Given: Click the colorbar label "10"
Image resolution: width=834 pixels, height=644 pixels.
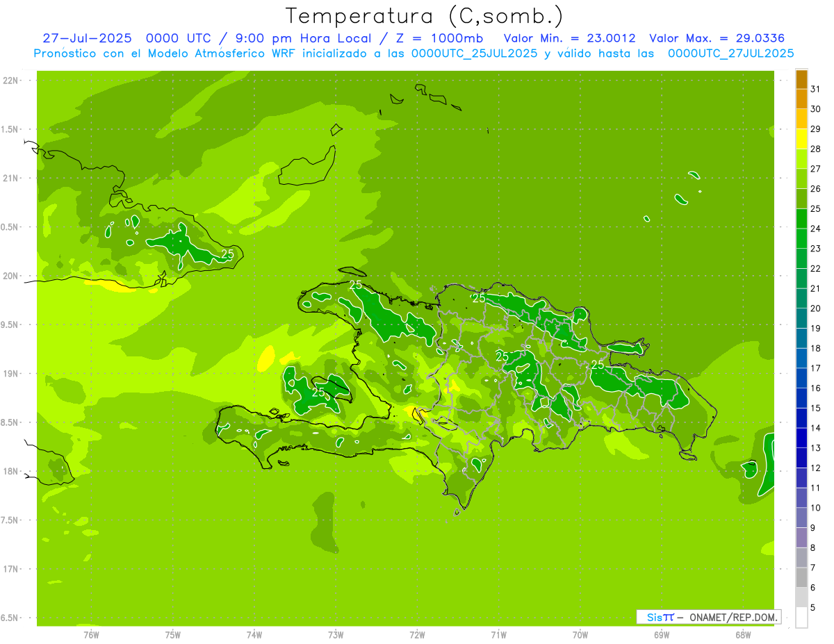Looking at the screenshot, I should pos(816,508).
